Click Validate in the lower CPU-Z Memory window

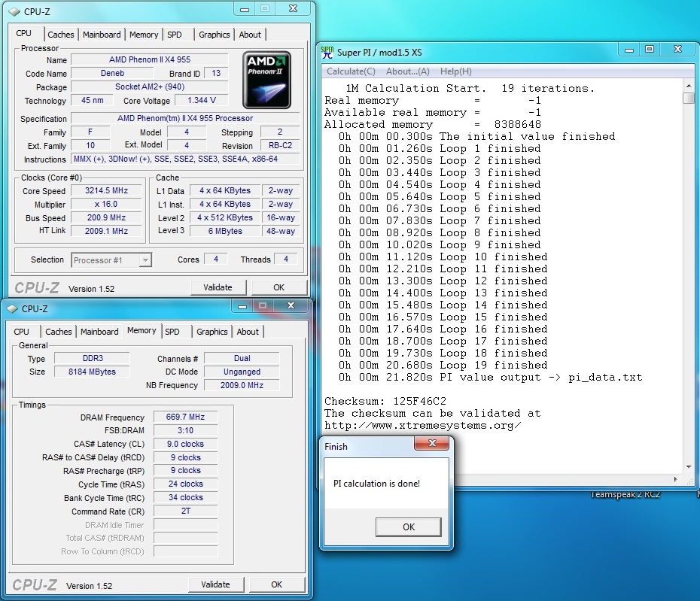coord(215,584)
